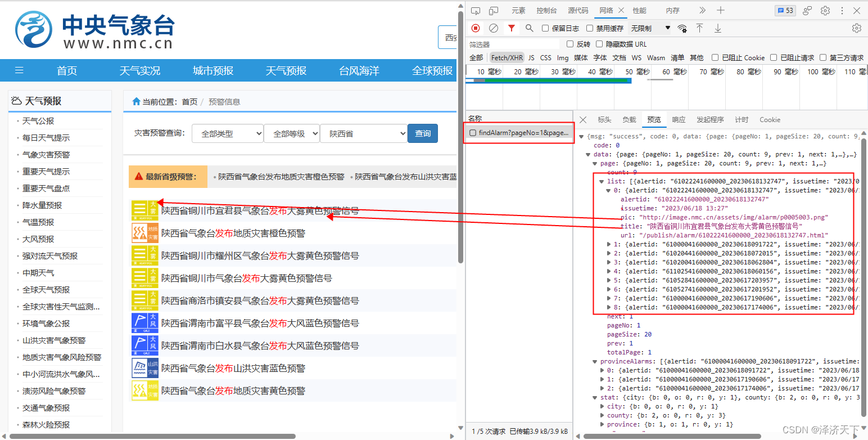Screen dimensions: 868x440
Task: Open the hamburger menu in nav bar
Action: pyautogui.click(x=19, y=70)
